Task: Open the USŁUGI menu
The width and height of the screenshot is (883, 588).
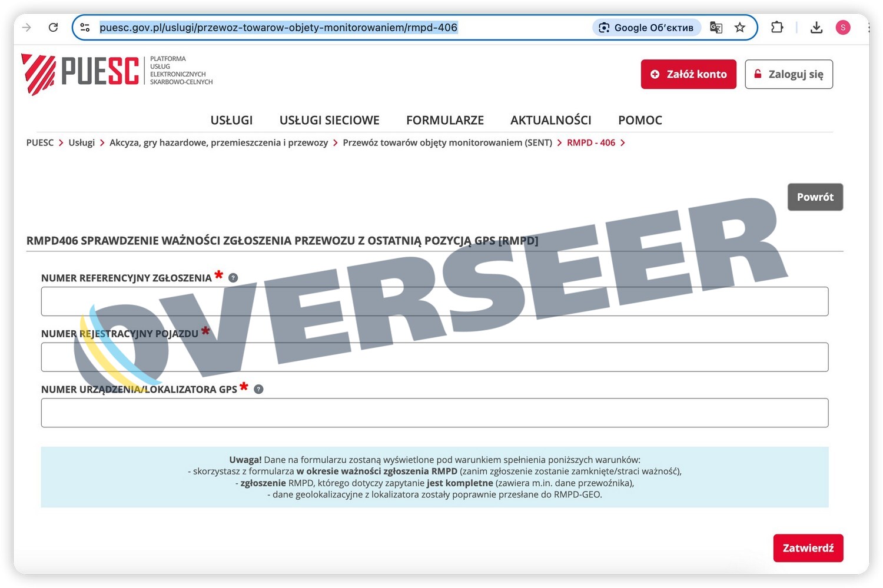Action: (231, 120)
